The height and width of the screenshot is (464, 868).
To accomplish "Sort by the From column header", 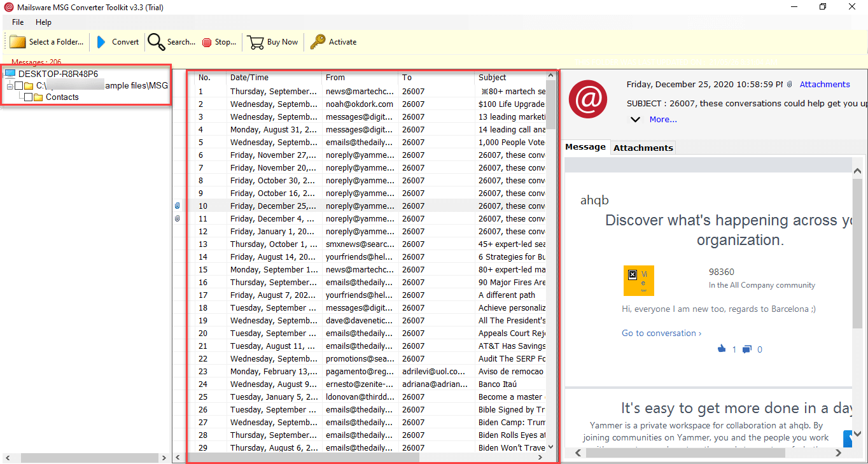I will click(x=360, y=78).
